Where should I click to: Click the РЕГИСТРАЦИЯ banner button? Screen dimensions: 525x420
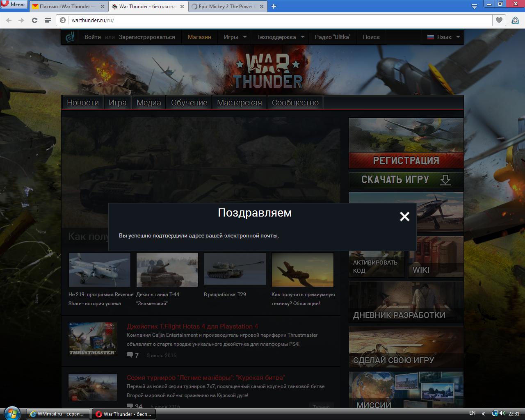[x=406, y=160]
